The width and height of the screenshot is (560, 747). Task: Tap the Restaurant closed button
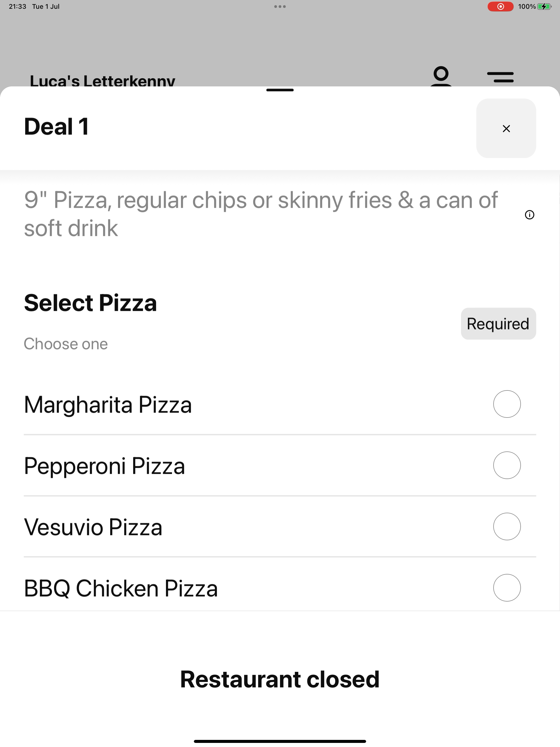point(280,679)
